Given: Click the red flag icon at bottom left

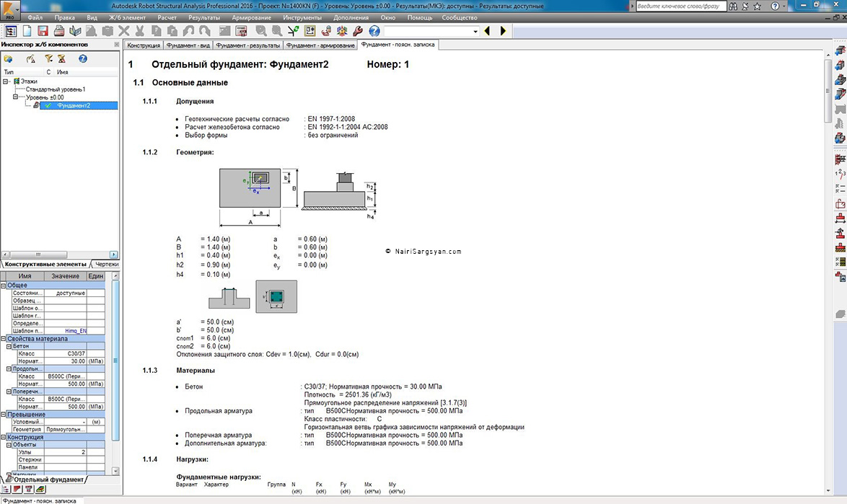Looking at the screenshot, I should (x=17, y=490).
